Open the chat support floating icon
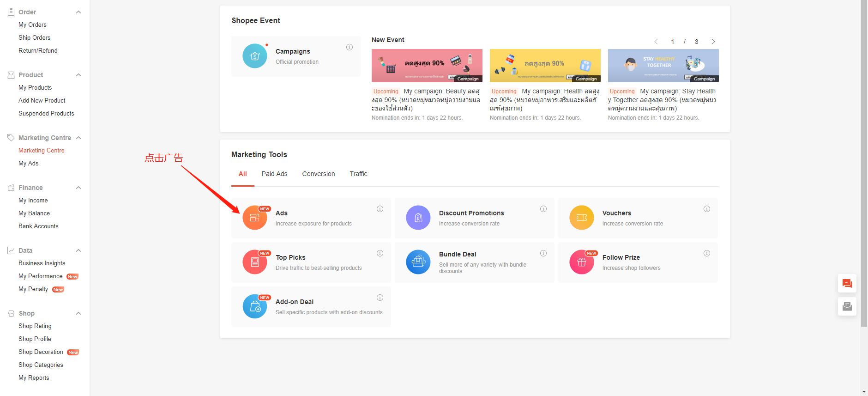The width and height of the screenshot is (868, 396). [x=847, y=283]
